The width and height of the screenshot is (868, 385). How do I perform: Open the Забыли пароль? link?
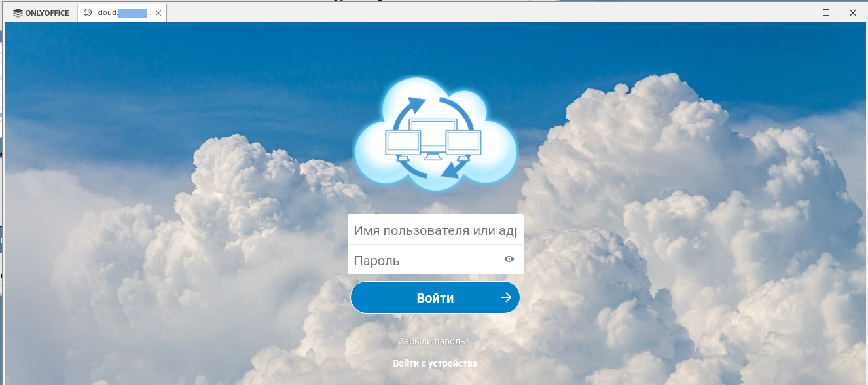tap(435, 341)
